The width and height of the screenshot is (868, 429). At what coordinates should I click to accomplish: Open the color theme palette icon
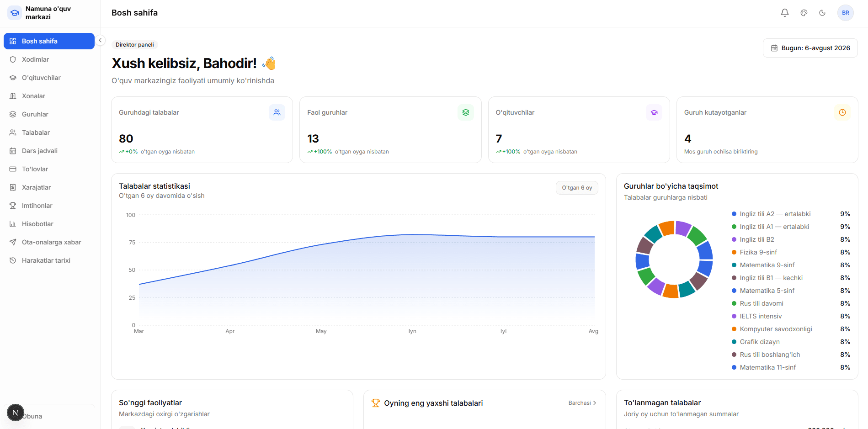[x=804, y=13]
